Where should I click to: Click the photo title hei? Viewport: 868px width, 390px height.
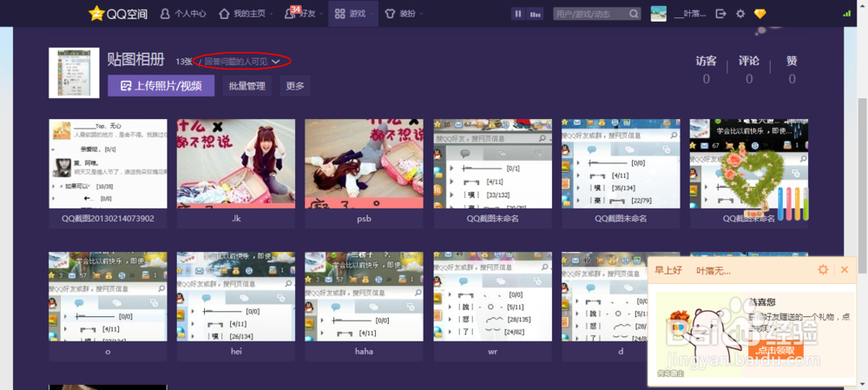coord(236,351)
